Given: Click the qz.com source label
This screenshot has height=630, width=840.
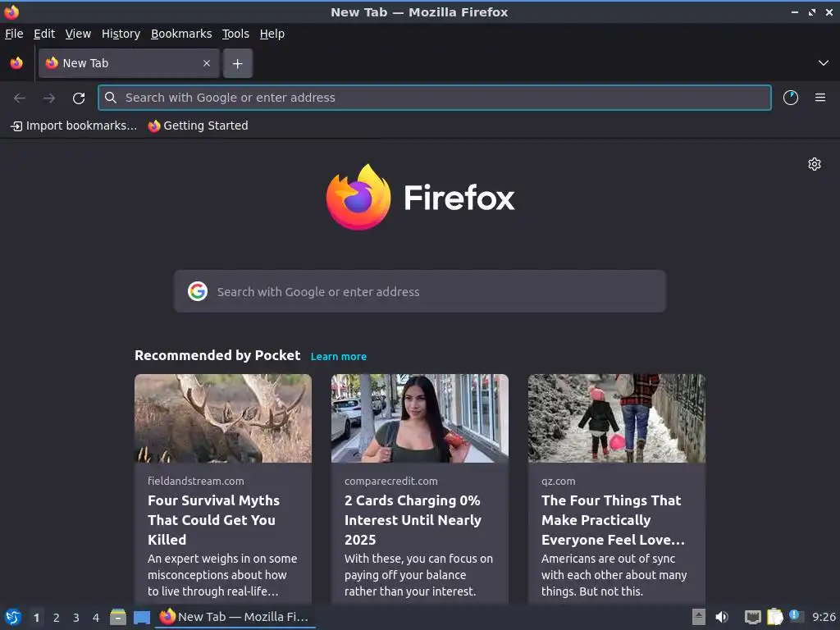Looking at the screenshot, I should [x=558, y=481].
